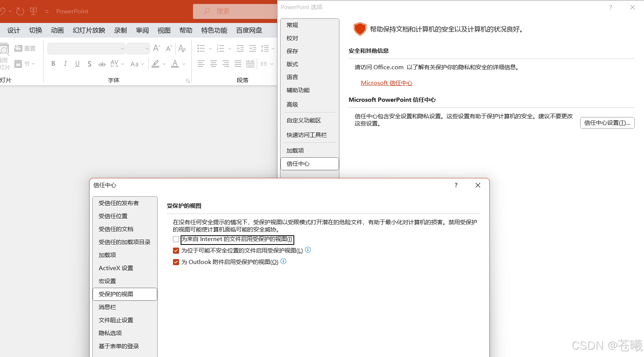Clear all formatting icon
The height and width of the screenshot is (357, 644).
[182, 48]
